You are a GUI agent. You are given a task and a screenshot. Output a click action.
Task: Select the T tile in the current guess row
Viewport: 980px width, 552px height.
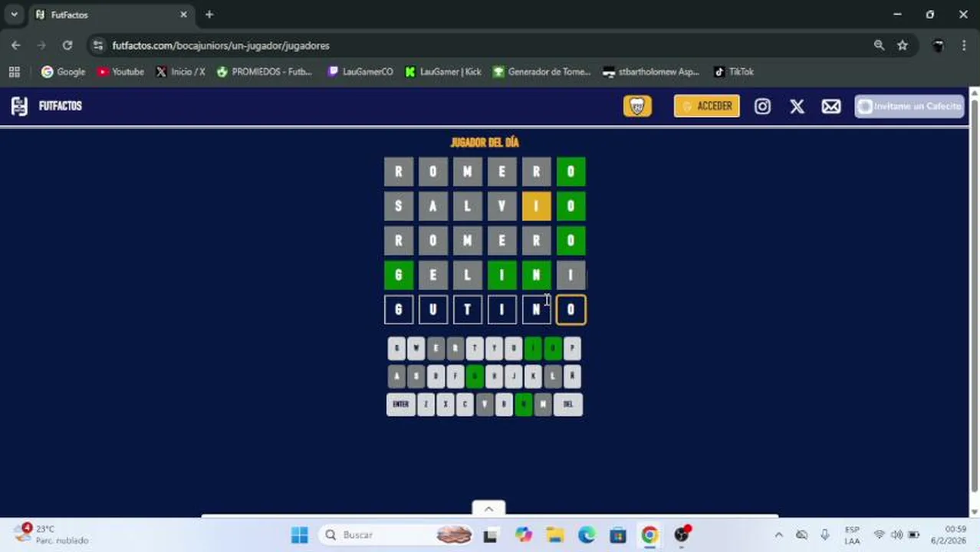click(467, 310)
